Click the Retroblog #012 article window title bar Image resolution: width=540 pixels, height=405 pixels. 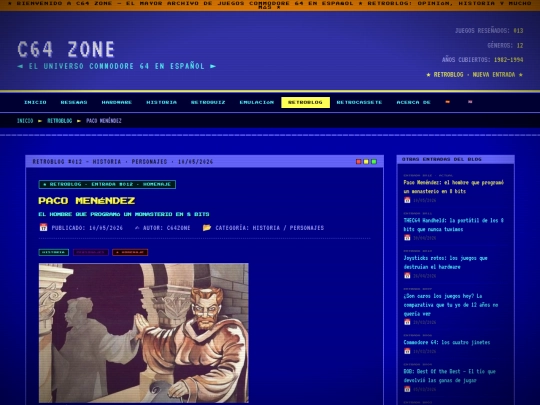click(x=205, y=162)
